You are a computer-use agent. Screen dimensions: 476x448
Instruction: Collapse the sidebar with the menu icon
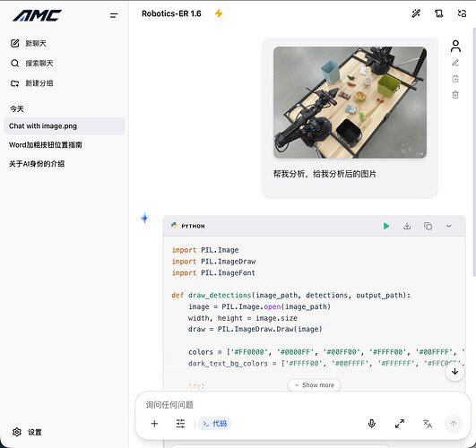coord(114,15)
